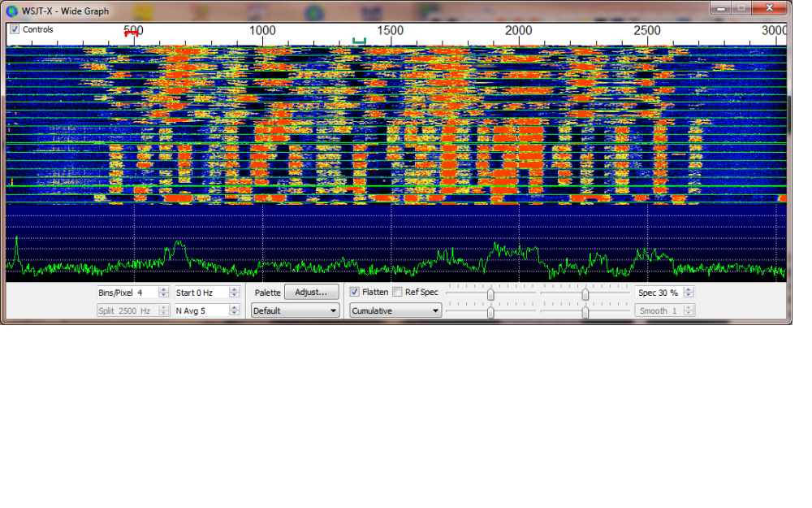Click the green Rx marker near 1400 Hz

[x=359, y=41]
